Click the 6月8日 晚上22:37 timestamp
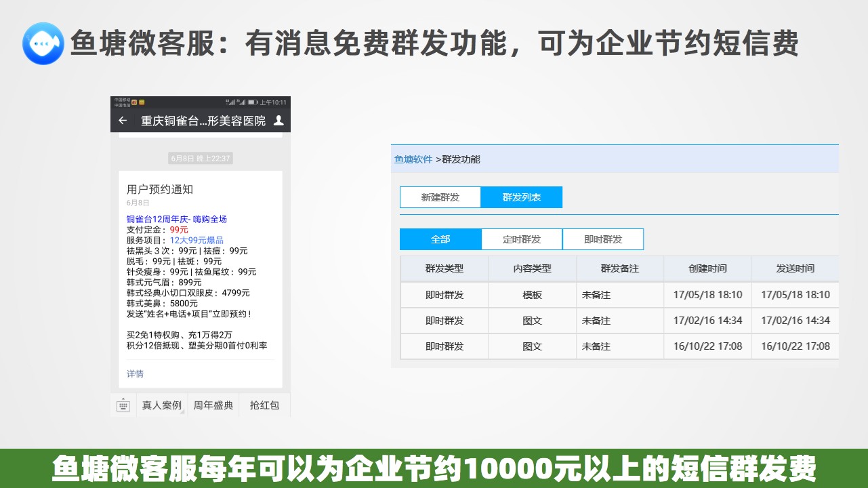This screenshot has height=488, width=868. point(201,158)
